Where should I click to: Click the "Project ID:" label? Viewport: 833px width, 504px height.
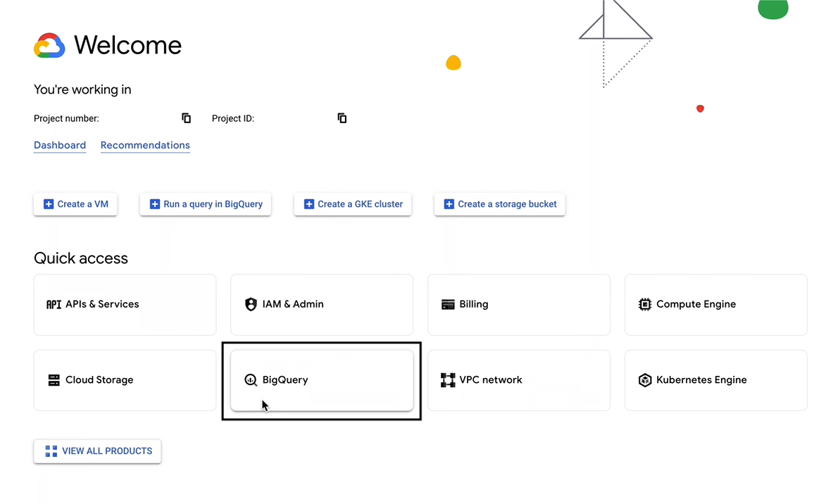232,118
